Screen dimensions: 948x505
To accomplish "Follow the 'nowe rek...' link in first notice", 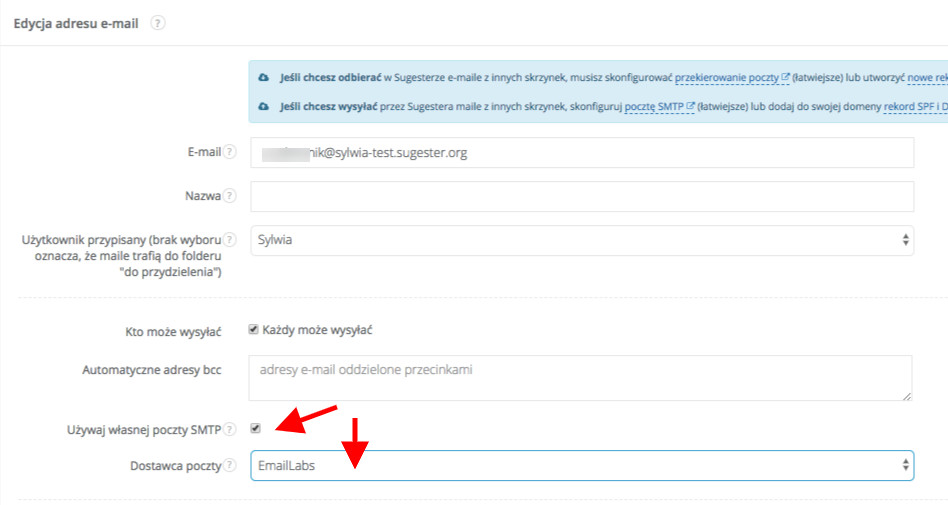I will coord(926,77).
